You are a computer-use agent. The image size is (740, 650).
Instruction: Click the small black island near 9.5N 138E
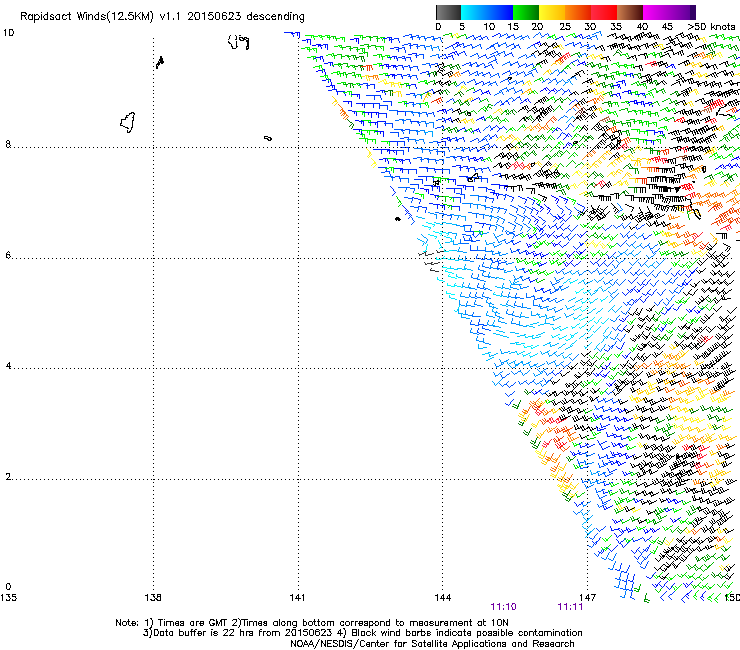pyautogui.click(x=160, y=62)
